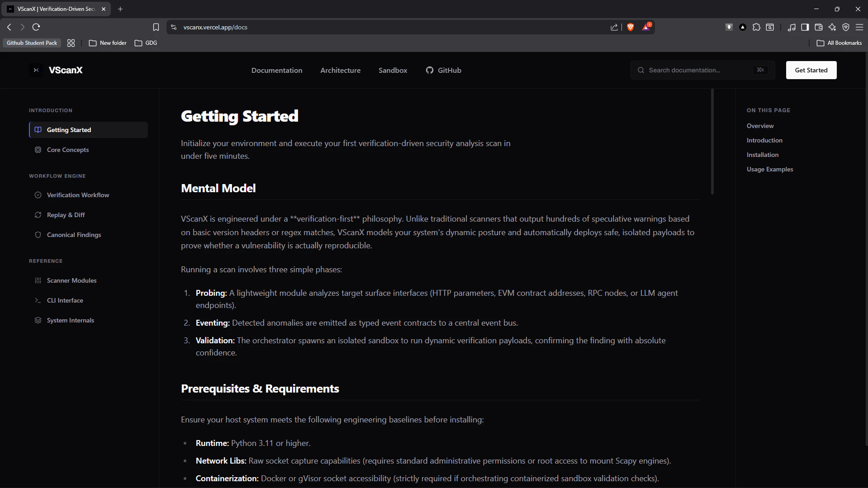The height and width of the screenshot is (488, 868).
Task: Click the Search documentation field
Action: (702, 70)
